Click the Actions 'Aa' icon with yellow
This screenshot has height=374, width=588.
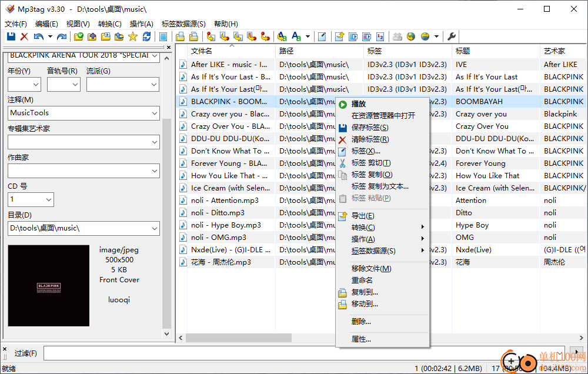pos(282,36)
